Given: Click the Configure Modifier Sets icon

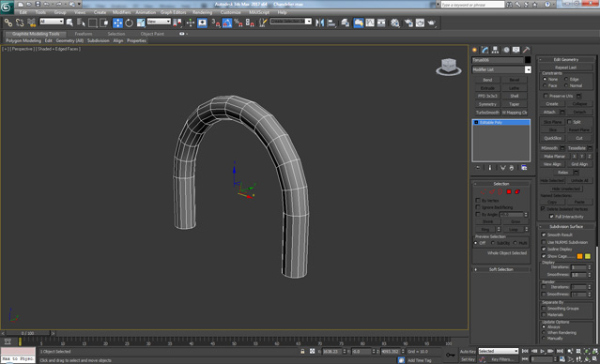Looking at the screenshot, I should (524, 168).
